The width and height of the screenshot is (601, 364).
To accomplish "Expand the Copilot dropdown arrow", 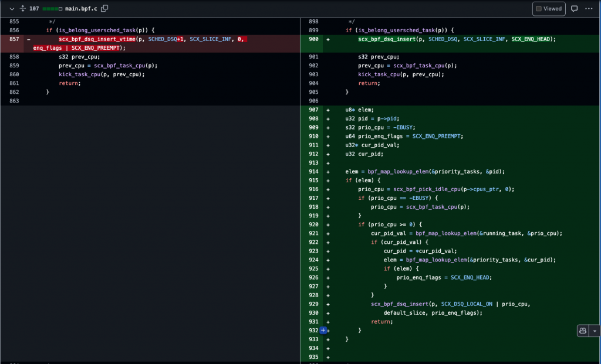I will (x=595, y=331).
